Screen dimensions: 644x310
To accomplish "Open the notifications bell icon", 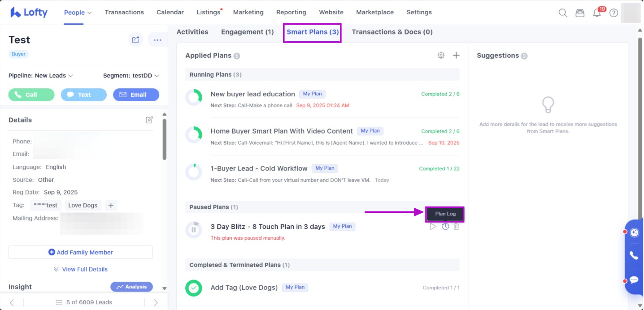I will click(x=597, y=13).
